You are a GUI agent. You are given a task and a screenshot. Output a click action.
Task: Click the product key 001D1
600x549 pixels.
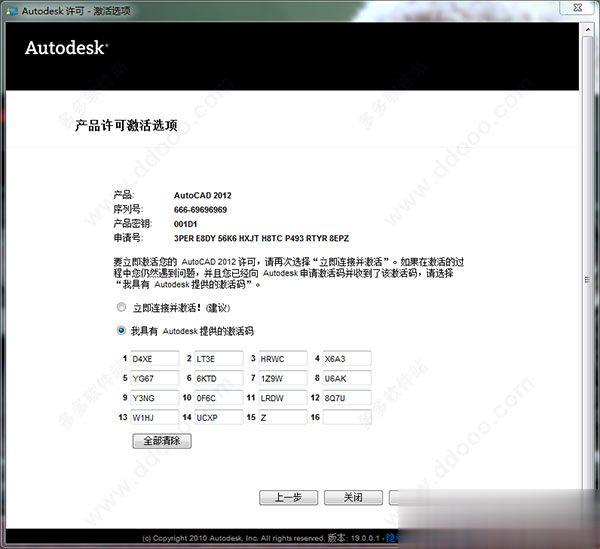click(x=185, y=224)
